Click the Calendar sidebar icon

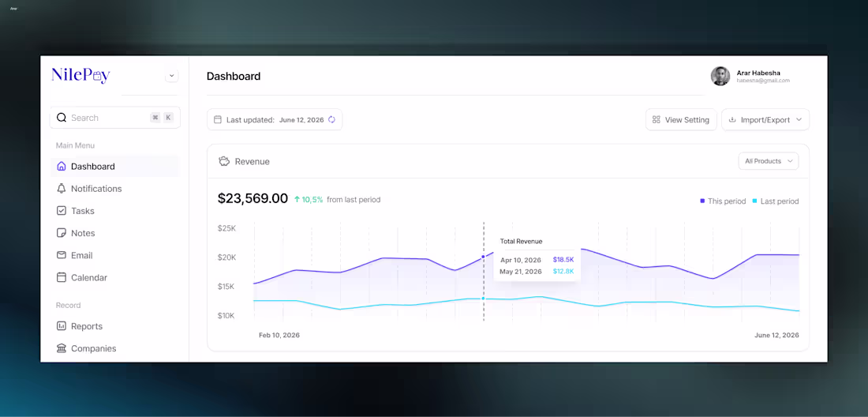(x=62, y=277)
